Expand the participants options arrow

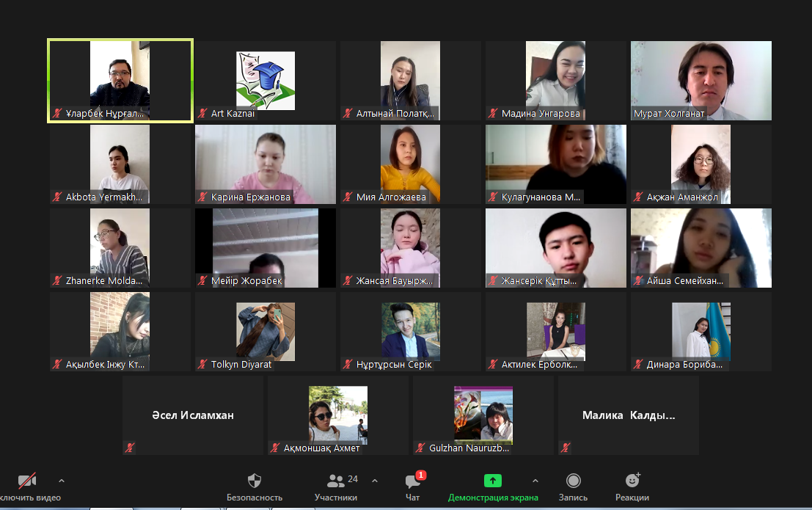[375, 481]
